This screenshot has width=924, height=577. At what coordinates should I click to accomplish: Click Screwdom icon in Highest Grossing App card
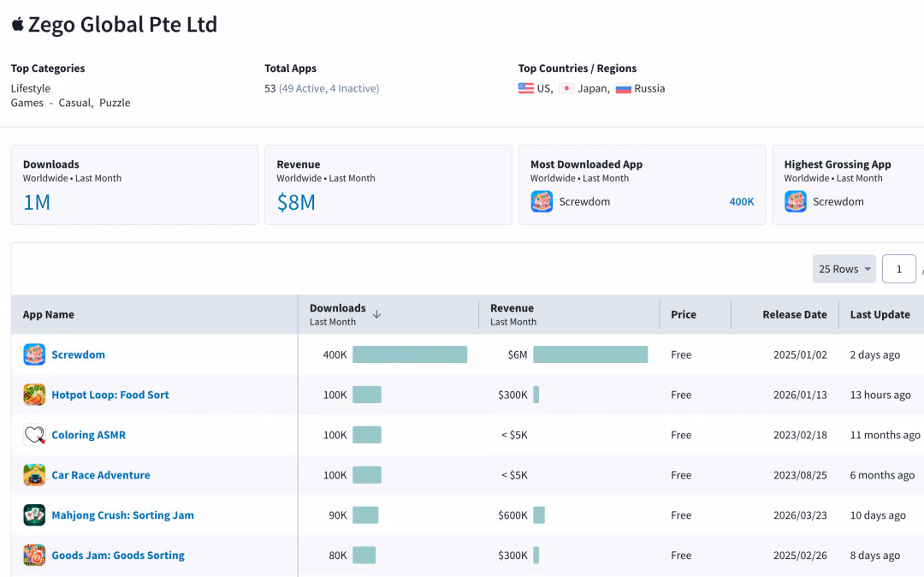(796, 201)
